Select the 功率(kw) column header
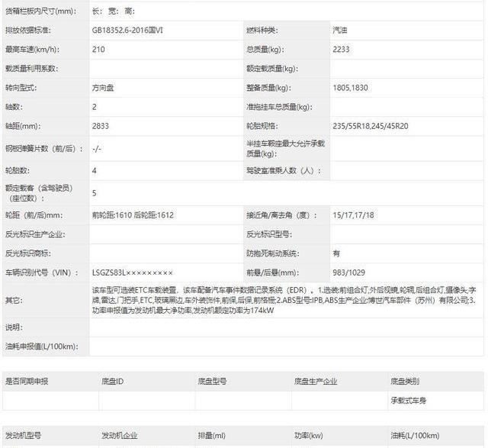Viewport: 488px width, 448px height. [309, 436]
